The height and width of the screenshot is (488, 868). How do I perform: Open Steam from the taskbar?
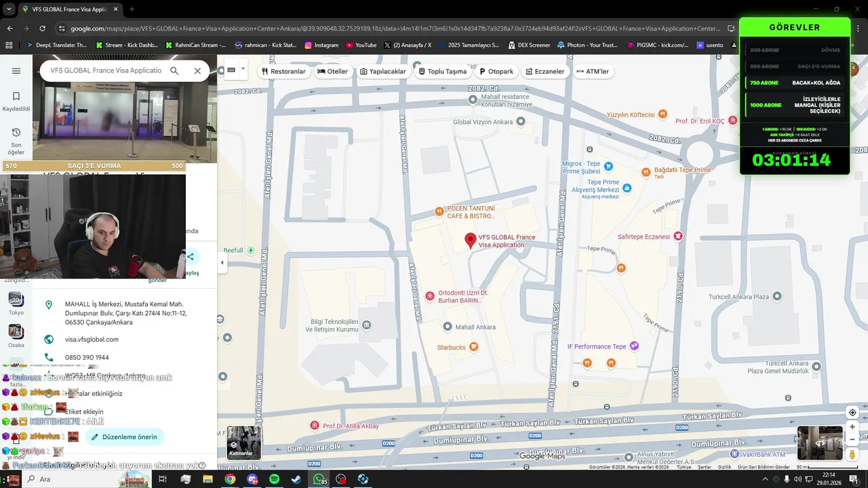pos(296,479)
